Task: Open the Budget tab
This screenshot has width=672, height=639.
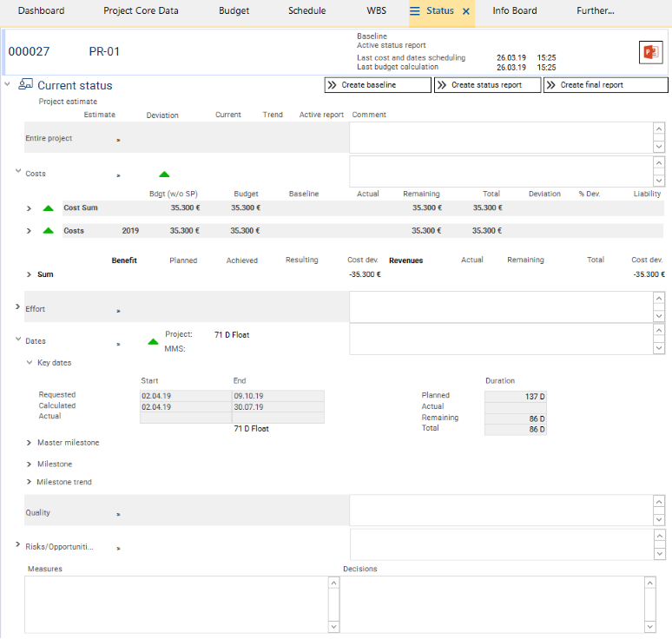Action: click(234, 10)
